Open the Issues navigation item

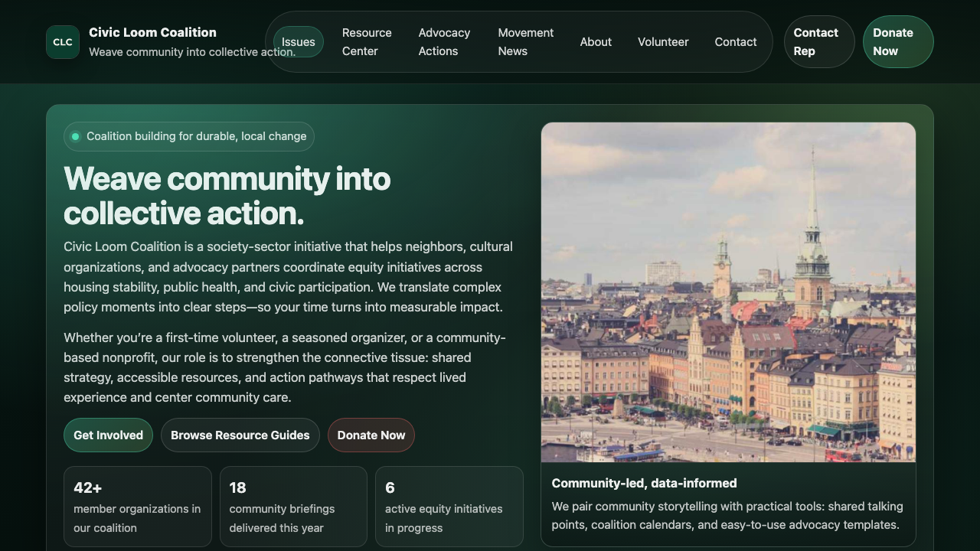point(299,42)
